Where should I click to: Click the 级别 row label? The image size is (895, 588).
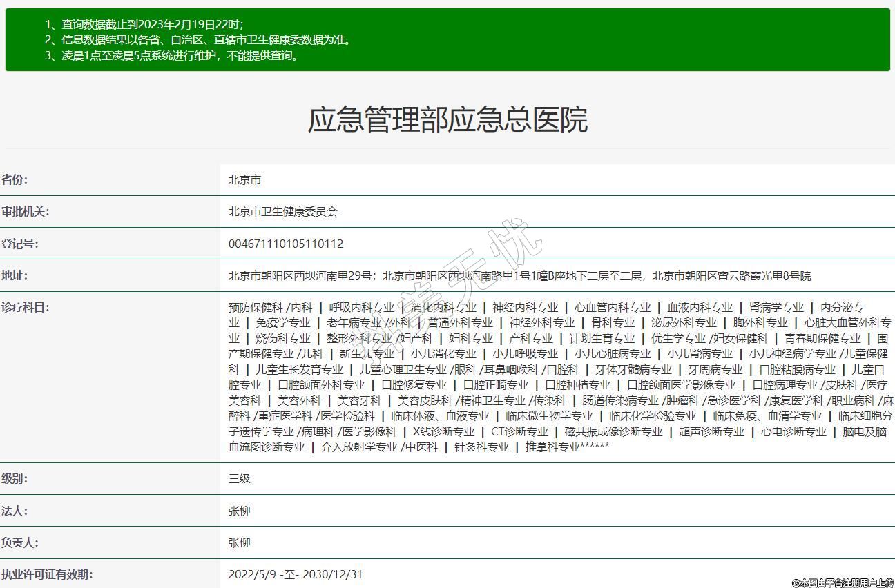click(15, 479)
